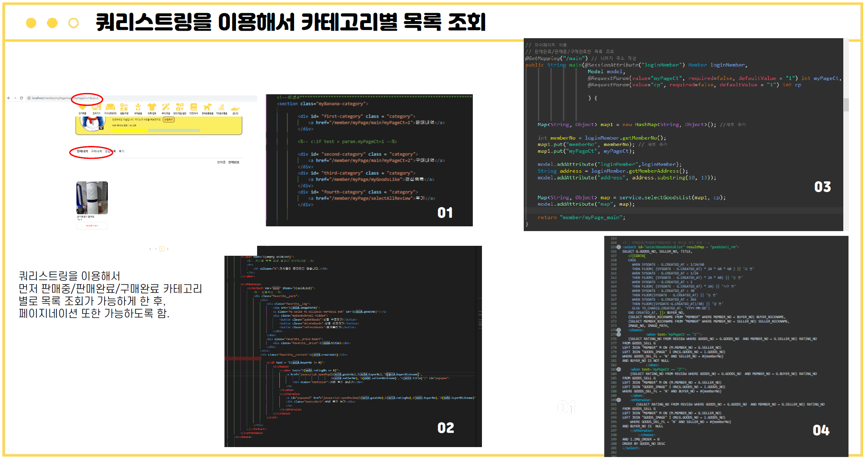Click the 뷰티/미용 beauty category icon
Image resolution: width=868 pixels, height=461 pixels.
[x=166, y=107]
